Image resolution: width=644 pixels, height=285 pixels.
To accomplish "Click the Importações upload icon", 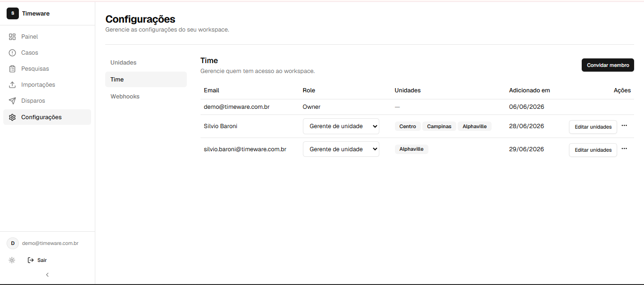I will click(12, 85).
